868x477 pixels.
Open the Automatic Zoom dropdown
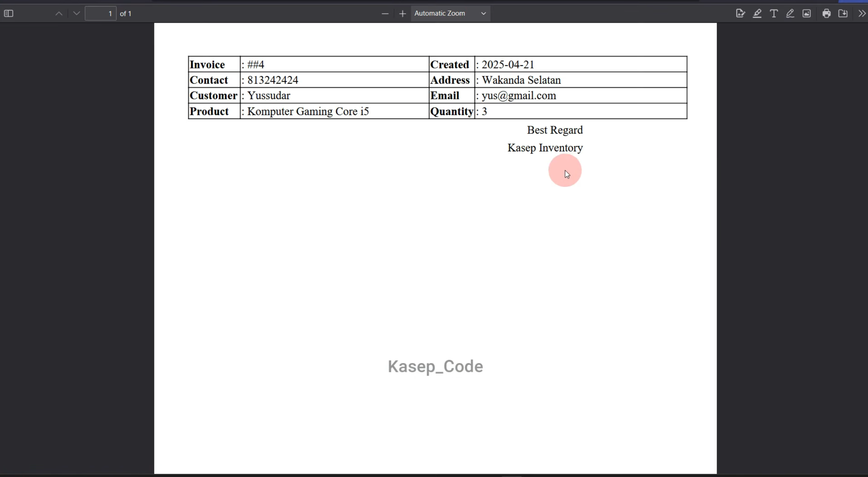point(450,14)
